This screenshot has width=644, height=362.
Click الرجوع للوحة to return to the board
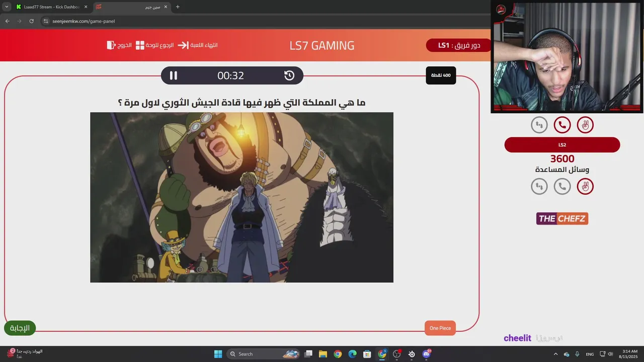pyautogui.click(x=160, y=45)
